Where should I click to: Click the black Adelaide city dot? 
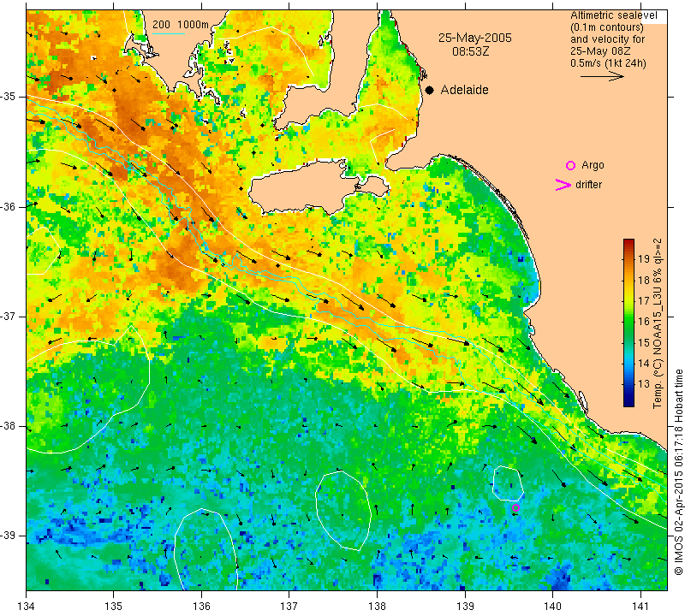(x=430, y=91)
